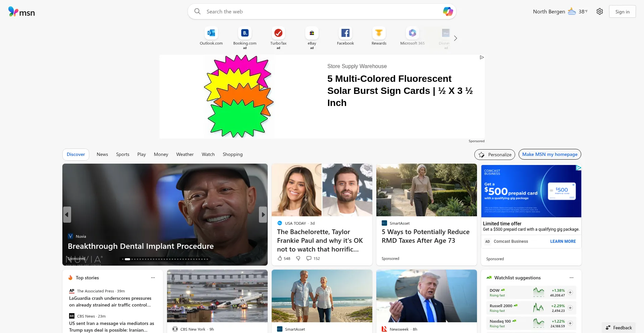The height and width of the screenshot is (333, 644).
Task: Switch to the News tab
Action: [102, 154]
